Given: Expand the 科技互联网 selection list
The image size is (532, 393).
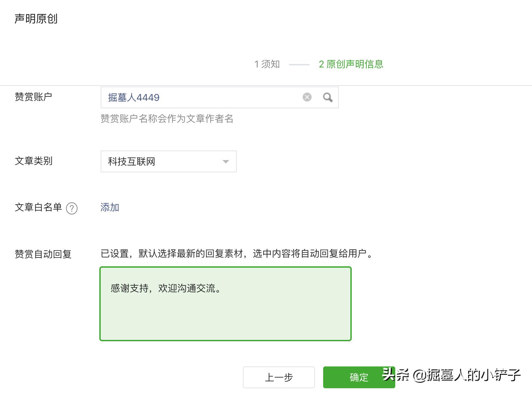Looking at the screenshot, I should tap(168, 161).
